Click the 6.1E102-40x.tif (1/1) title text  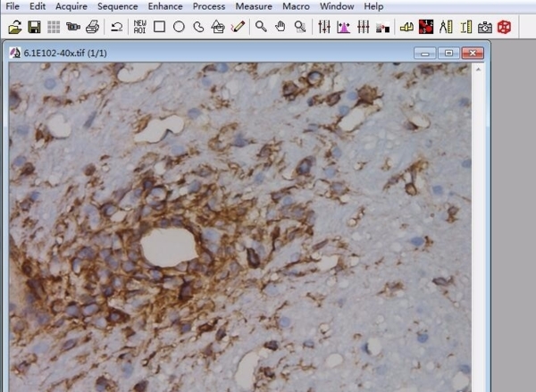pos(65,53)
